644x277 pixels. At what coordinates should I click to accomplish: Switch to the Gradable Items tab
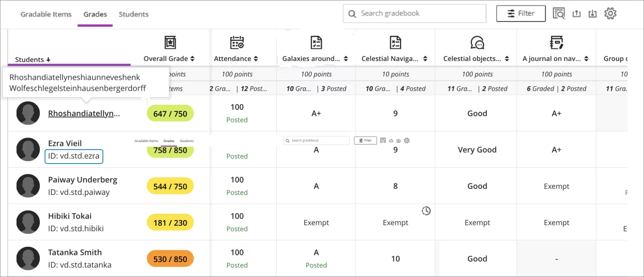(46, 14)
